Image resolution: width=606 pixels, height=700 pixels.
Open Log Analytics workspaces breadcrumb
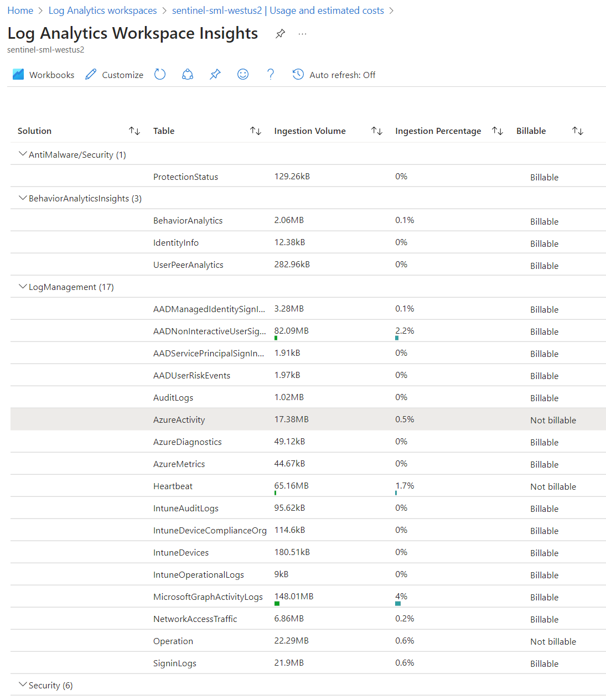click(x=103, y=11)
